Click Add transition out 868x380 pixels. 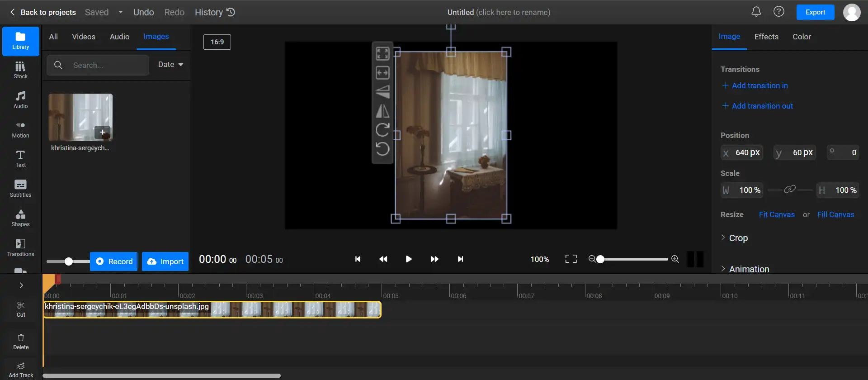[757, 106]
